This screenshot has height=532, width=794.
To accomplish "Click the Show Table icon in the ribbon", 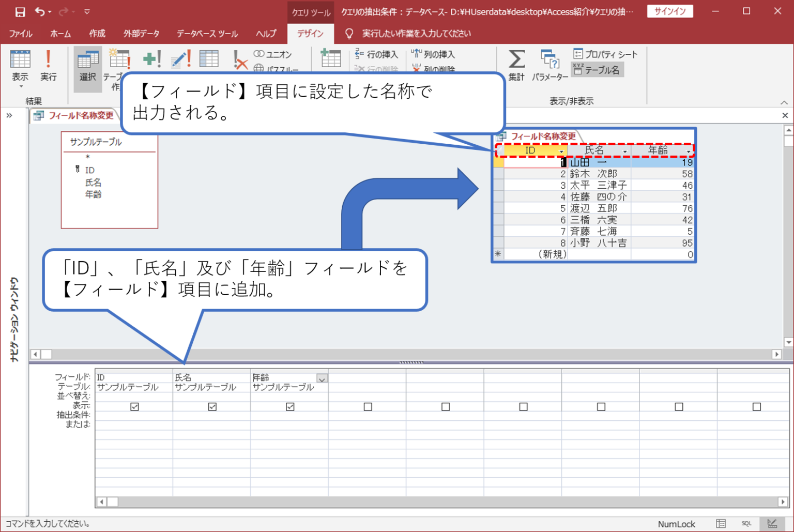I will pyautogui.click(x=331, y=58).
